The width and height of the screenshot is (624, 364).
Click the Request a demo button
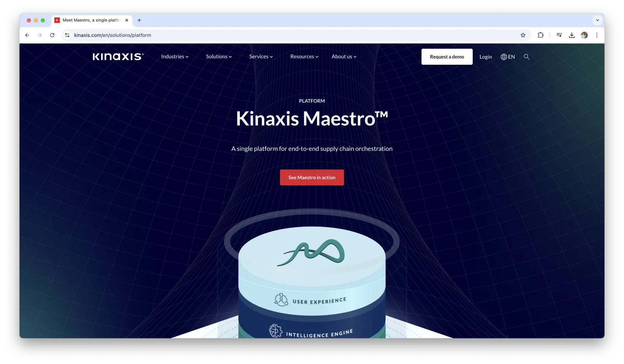pos(447,57)
